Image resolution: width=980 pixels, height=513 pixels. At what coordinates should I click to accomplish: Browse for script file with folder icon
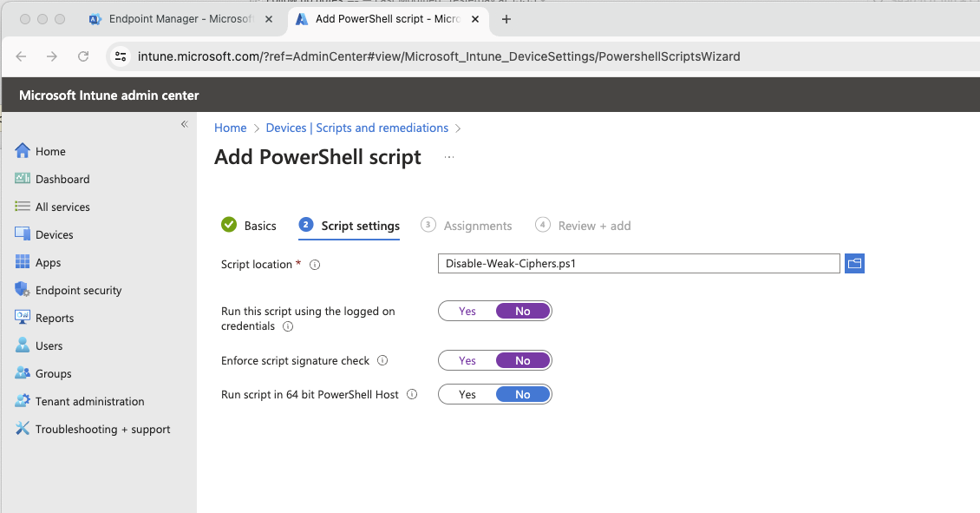click(854, 263)
